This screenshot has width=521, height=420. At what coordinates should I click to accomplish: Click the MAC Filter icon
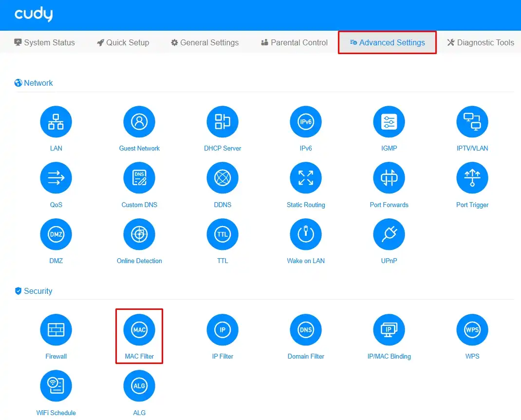139,330
